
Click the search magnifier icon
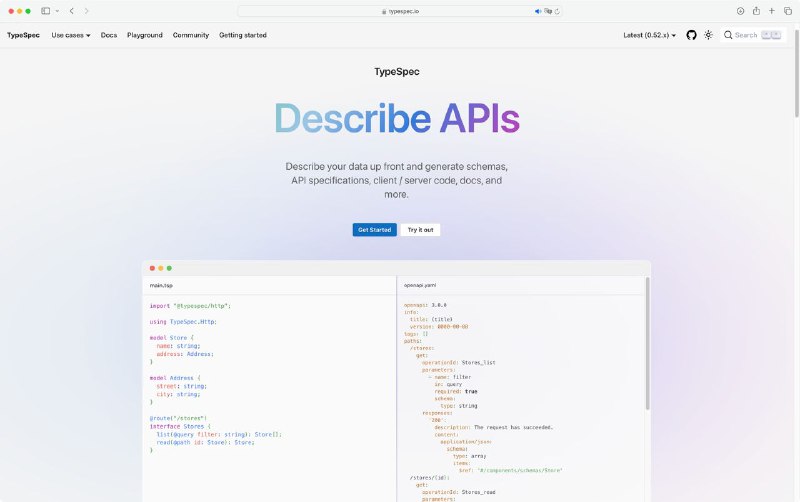coord(728,35)
